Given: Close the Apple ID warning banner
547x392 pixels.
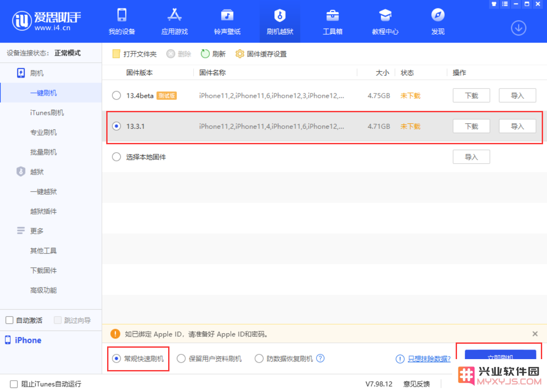Looking at the screenshot, I should (535, 334).
